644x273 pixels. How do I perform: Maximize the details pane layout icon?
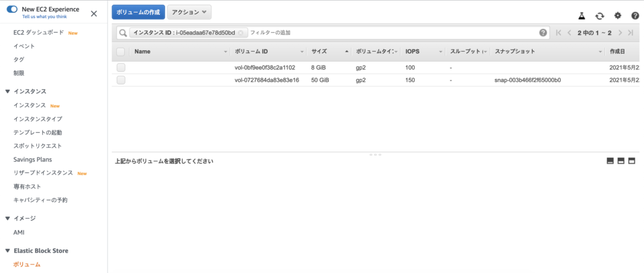632,161
